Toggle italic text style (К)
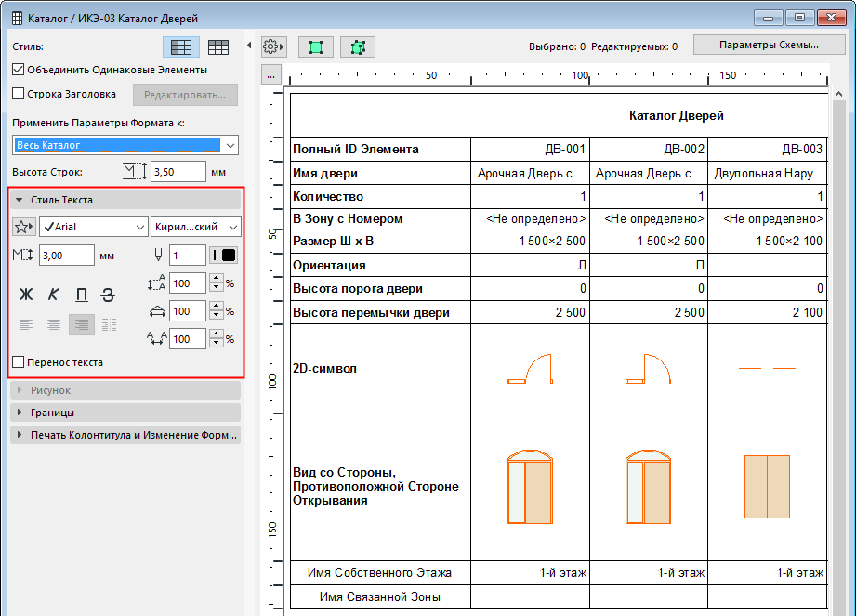Image resolution: width=856 pixels, height=616 pixels. [54, 295]
